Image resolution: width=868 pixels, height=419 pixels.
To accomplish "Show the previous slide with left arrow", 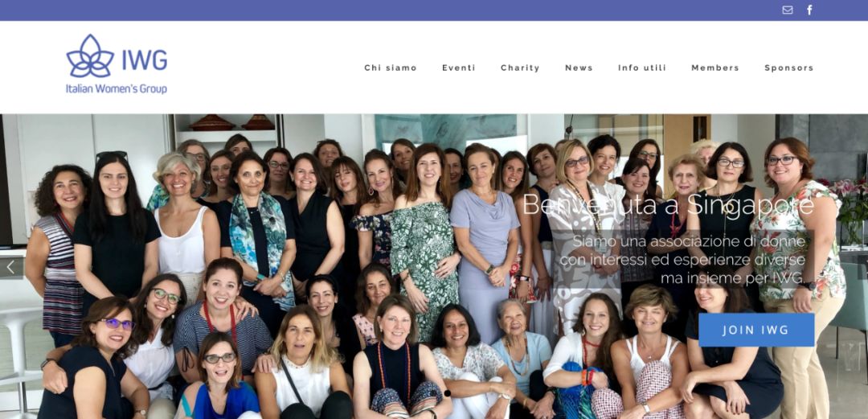I will (x=11, y=267).
